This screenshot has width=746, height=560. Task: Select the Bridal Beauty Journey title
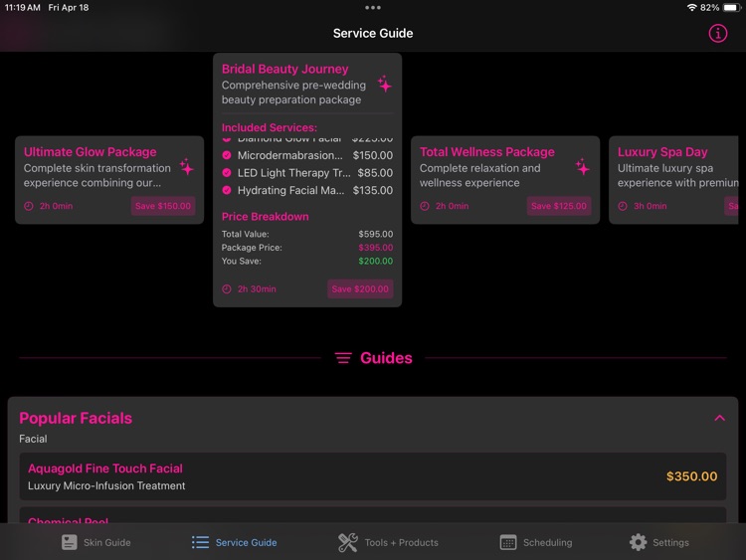click(285, 69)
